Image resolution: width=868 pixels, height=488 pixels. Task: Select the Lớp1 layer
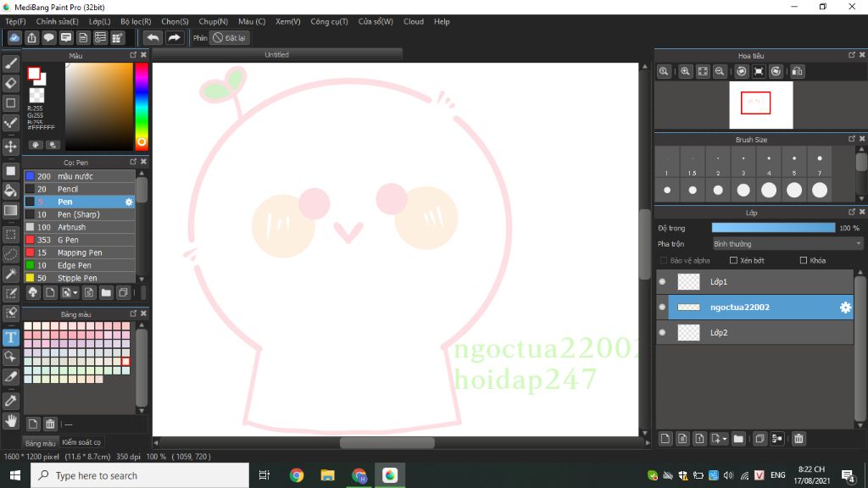point(754,281)
